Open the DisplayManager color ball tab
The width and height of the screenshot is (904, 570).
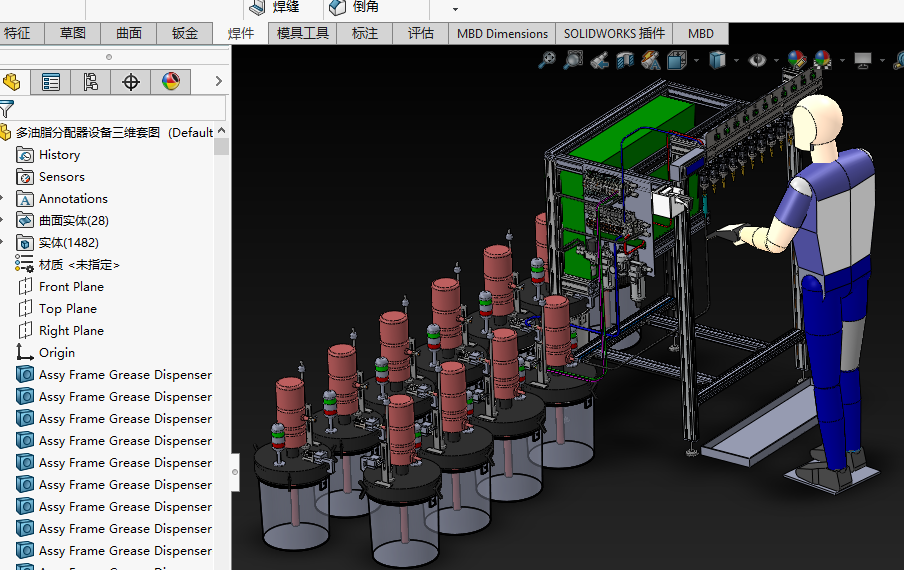[x=171, y=82]
